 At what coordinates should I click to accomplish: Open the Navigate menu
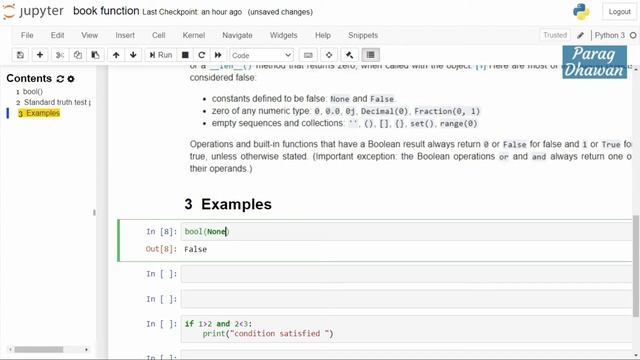(237, 36)
